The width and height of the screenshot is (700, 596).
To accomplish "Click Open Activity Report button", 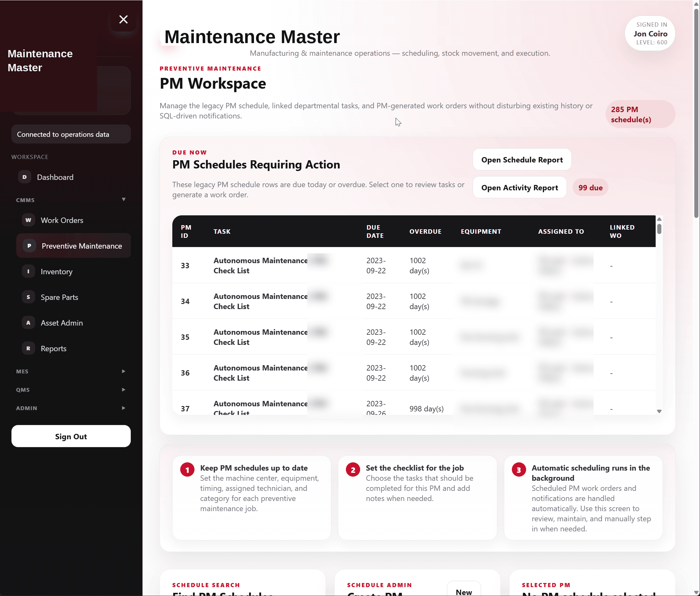I will click(519, 187).
